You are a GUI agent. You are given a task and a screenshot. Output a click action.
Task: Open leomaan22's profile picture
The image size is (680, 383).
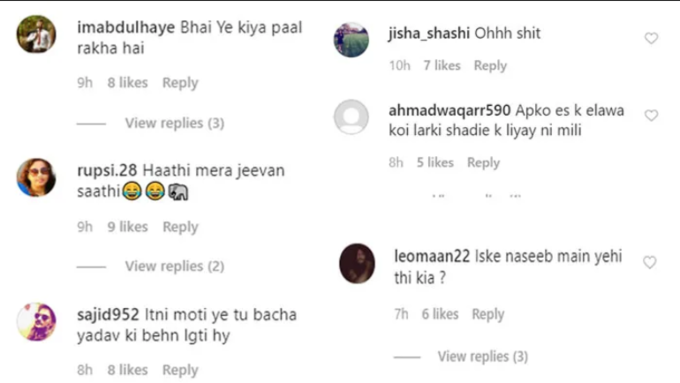[357, 263]
